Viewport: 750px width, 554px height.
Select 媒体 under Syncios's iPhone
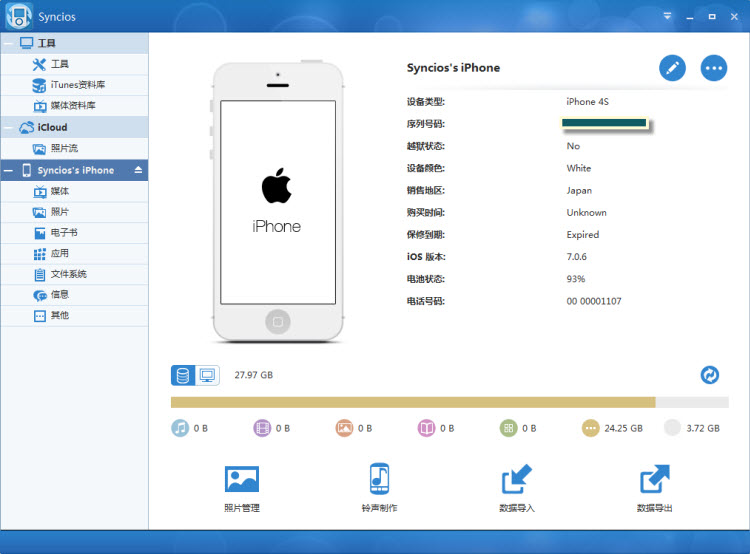(x=74, y=191)
